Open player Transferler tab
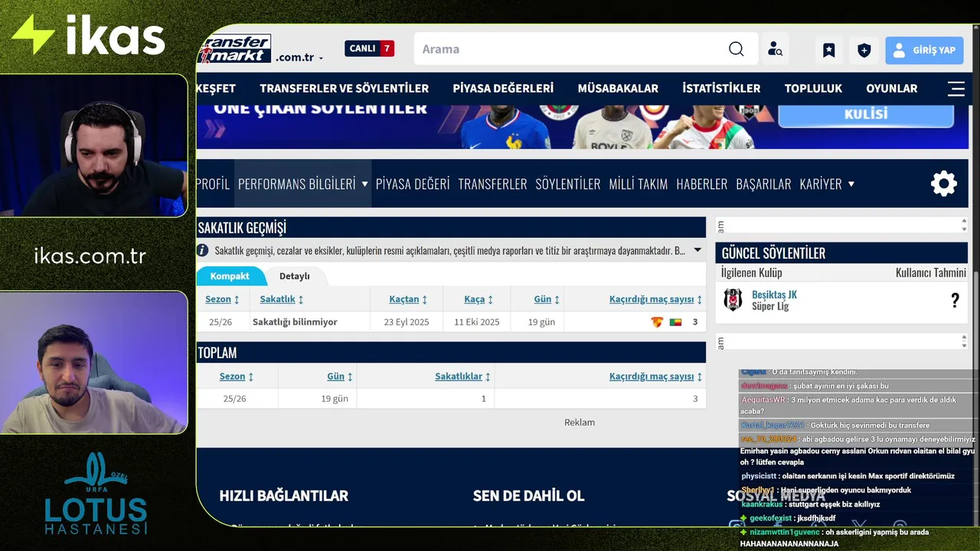980x551 pixels. point(492,184)
